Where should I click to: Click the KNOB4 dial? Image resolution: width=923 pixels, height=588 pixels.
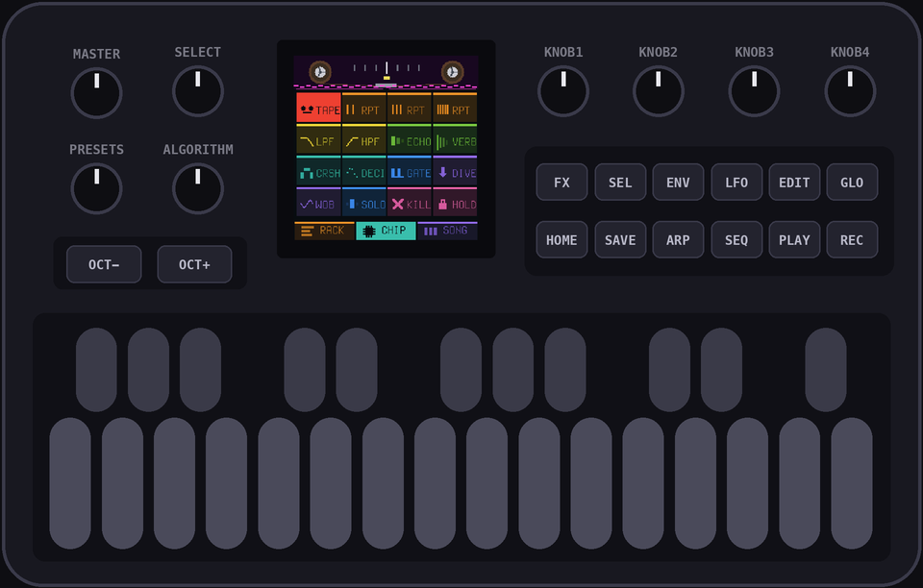[850, 91]
